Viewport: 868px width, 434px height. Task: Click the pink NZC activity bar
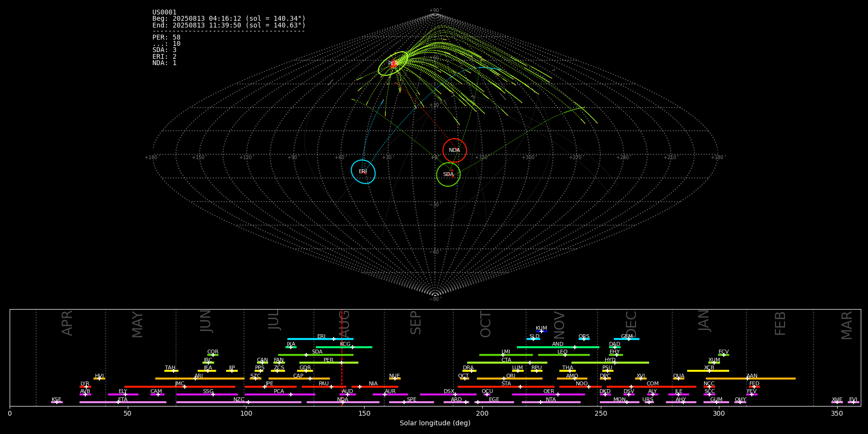click(x=239, y=402)
